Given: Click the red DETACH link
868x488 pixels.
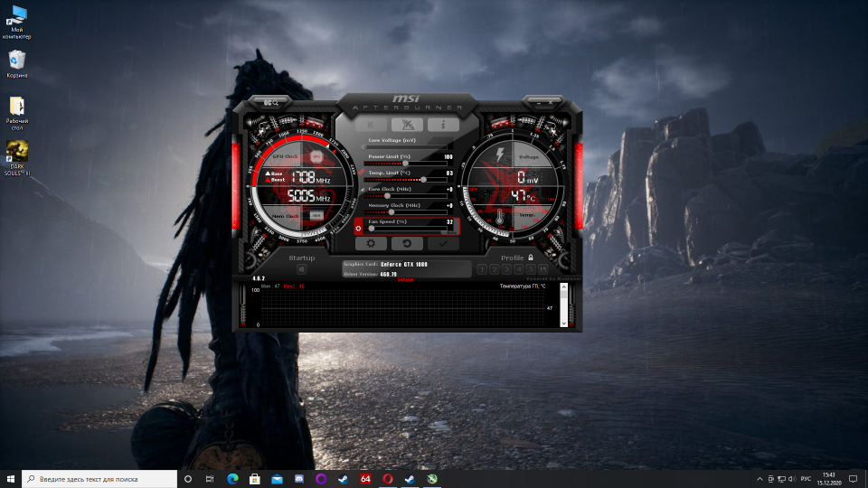Looking at the screenshot, I should tap(405, 280).
